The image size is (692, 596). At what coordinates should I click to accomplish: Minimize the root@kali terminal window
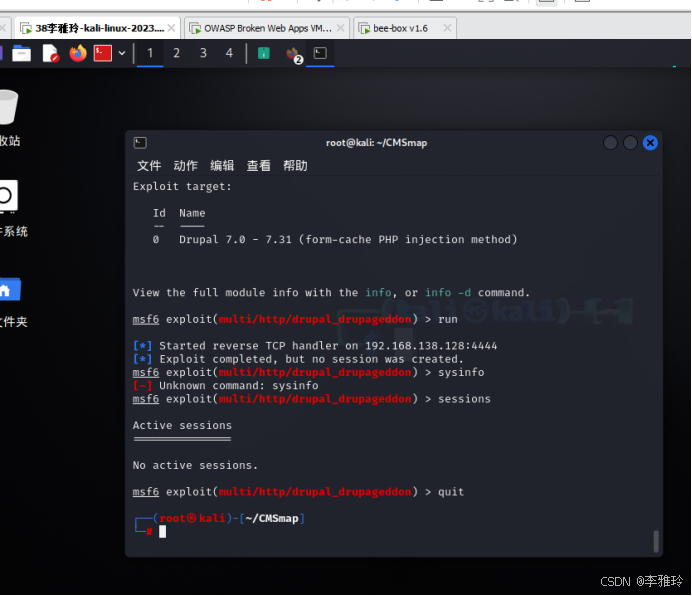[610, 143]
